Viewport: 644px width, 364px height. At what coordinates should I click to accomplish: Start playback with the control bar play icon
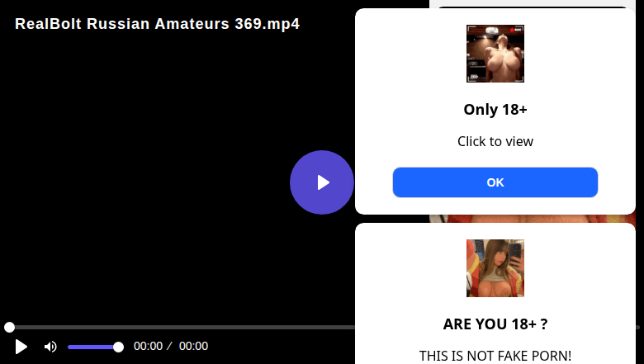click(x=21, y=347)
